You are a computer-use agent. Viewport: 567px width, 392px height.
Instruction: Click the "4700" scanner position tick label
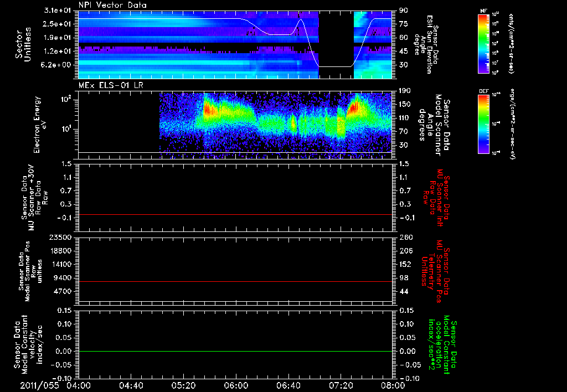64,291
